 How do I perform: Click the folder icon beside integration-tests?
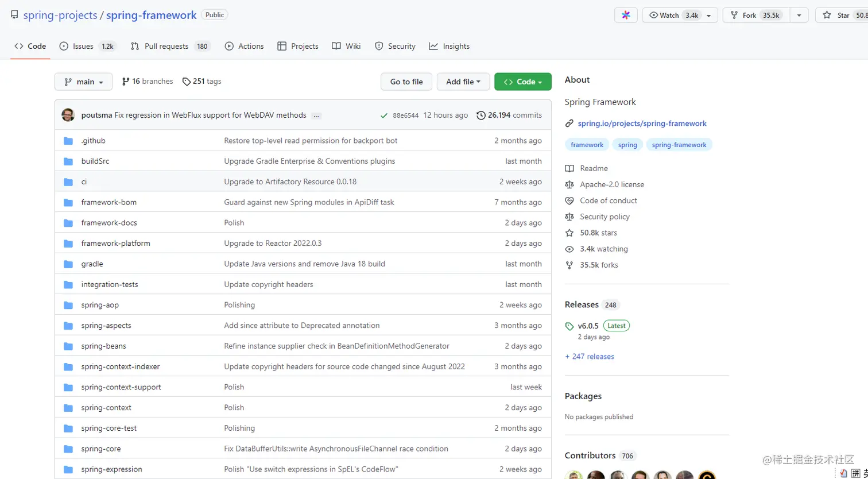[68, 285]
